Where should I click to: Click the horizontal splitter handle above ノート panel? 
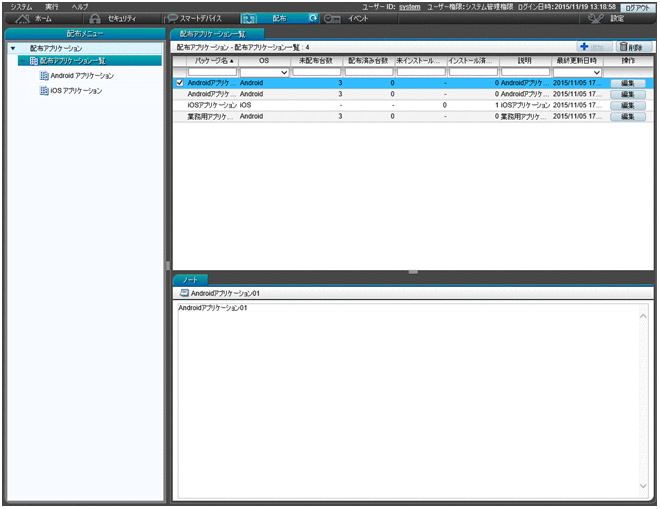(x=413, y=271)
